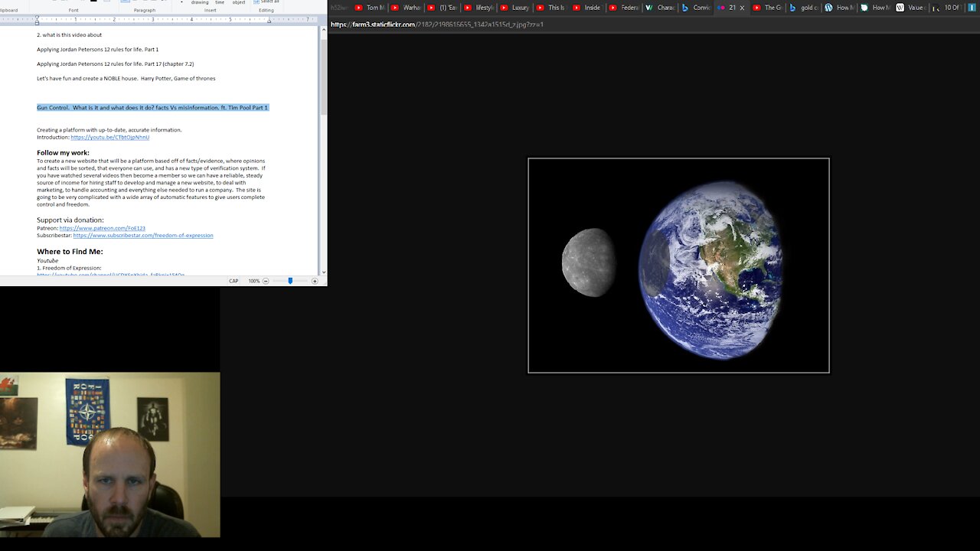Switch to the 'lifestyle' browser tab
The height and width of the screenshot is (551, 980).
point(479,8)
